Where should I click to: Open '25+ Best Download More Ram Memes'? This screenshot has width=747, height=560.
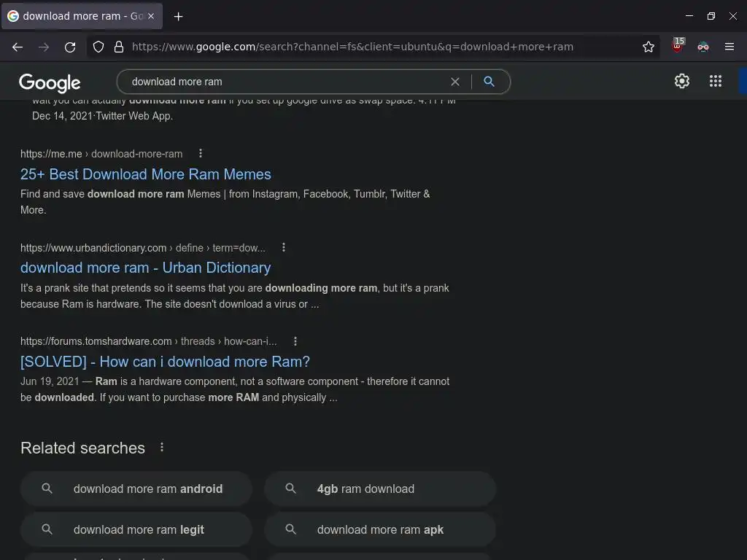pos(146,174)
